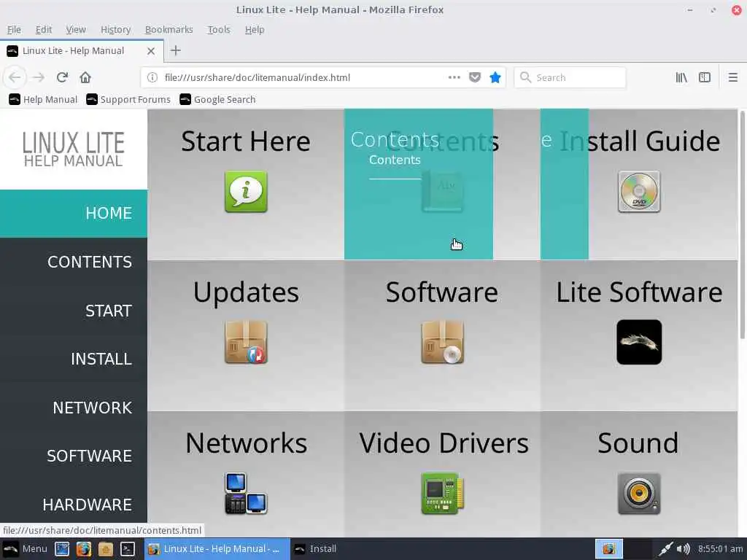Viewport: 747px width, 560px height.
Task: Launch the terminal from the taskbar
Action: pos(127,549)
